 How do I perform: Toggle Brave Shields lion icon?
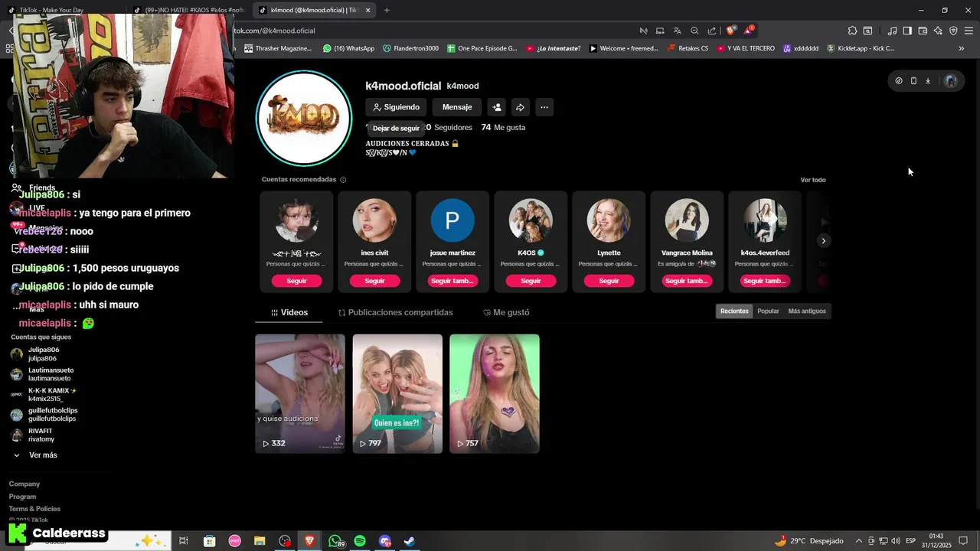[x=730, y=31]
